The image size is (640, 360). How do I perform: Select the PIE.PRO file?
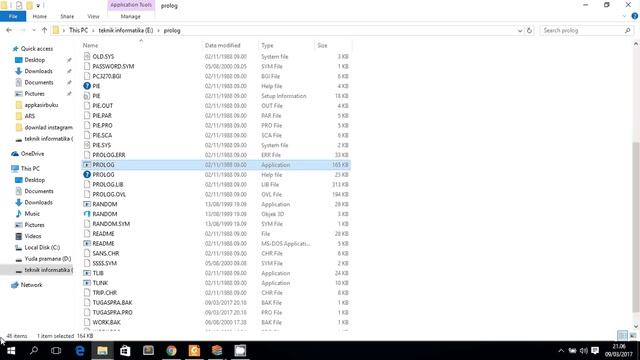[102, 125]
